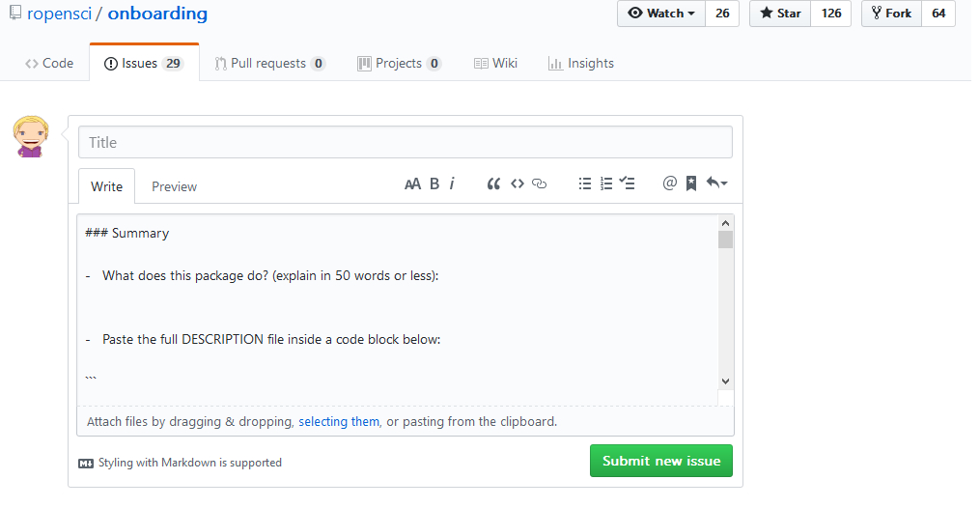Open the Insights tab
The height and width of the screenshot is (508, 980).
click(581, 63)
